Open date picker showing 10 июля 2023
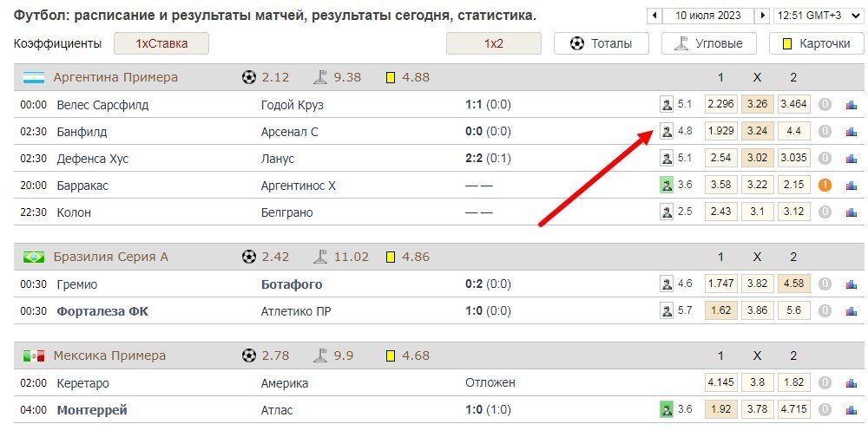868x437 pixels. (x=707, y=16)
